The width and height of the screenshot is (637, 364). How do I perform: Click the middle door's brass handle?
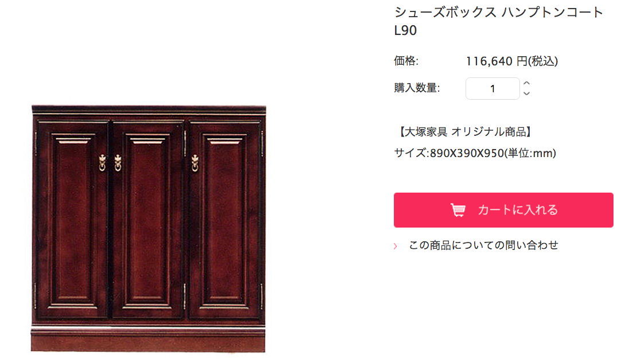(118, 162)
